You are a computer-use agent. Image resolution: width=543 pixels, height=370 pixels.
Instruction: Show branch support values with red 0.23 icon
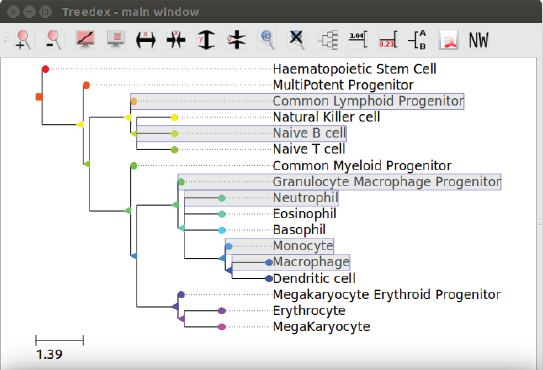coord(388,39)
